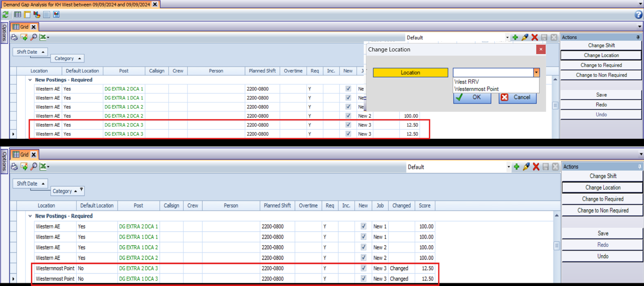The height and width of the screenshot is (286, 644).
Task: Click the Score column header in lower grid
Action: 424,206
